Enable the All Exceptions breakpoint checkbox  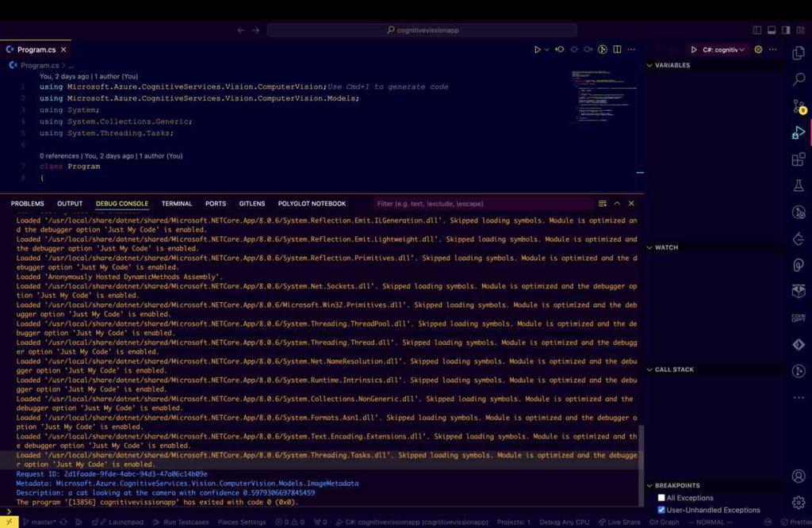(661, 497)
